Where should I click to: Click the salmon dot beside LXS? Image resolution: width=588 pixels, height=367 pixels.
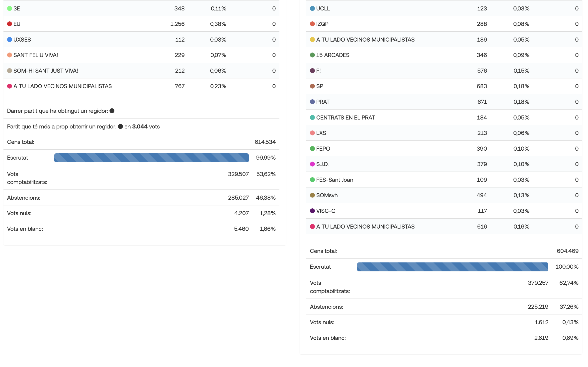coord(312,133)
